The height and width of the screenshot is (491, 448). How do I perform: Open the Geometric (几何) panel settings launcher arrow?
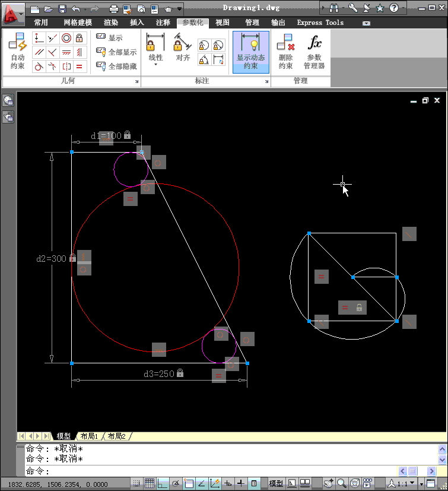point(137,81)
